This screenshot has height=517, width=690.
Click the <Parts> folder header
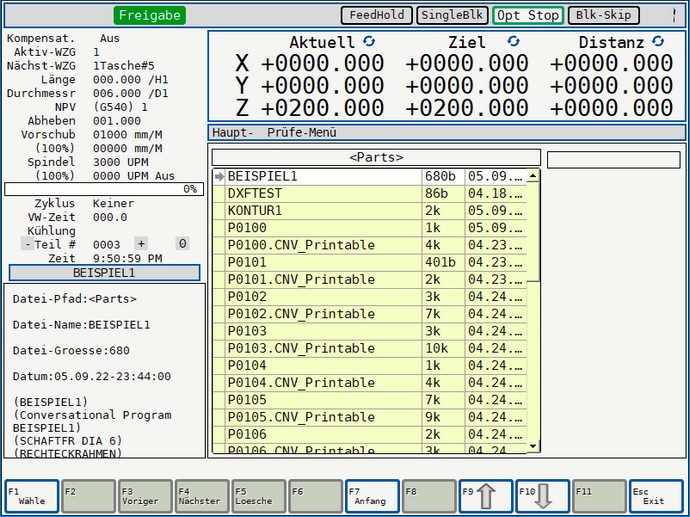point(376,158)
